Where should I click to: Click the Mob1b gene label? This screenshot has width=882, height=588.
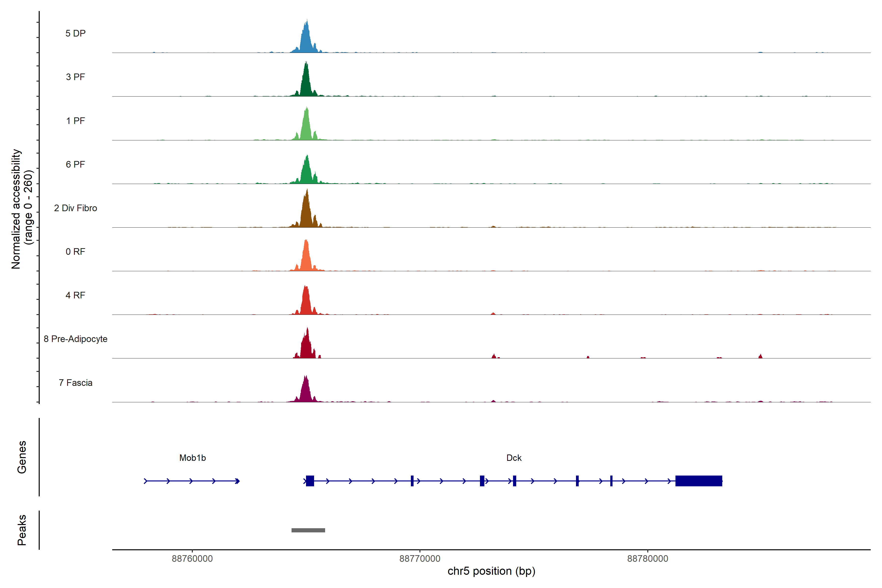(192, 458)
